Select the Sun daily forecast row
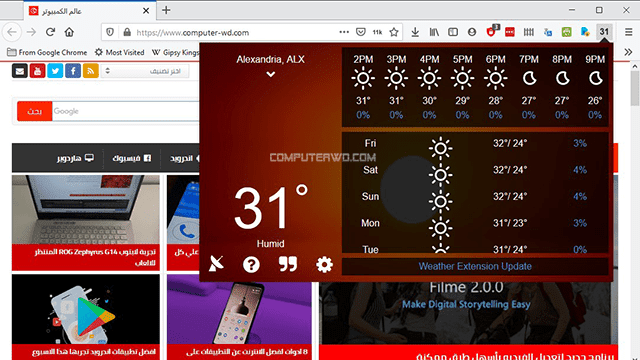The height and width of the screenshot is (360, 640). 475,197
